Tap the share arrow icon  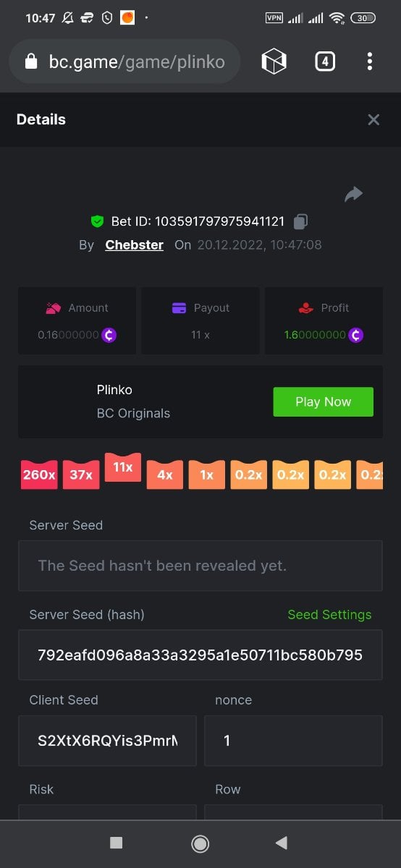(x=353, y=194)
